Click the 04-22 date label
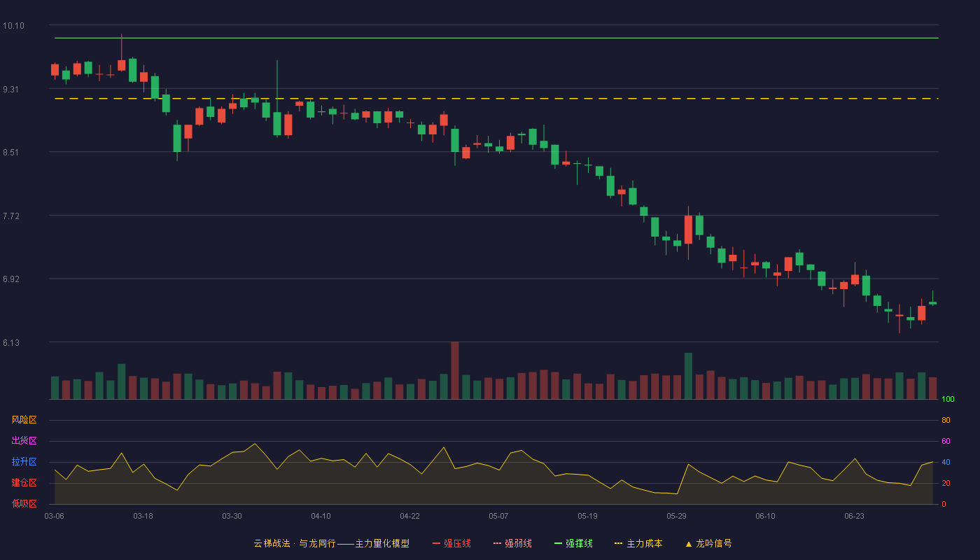Screen dimensions: 980x560 (409, 516)
